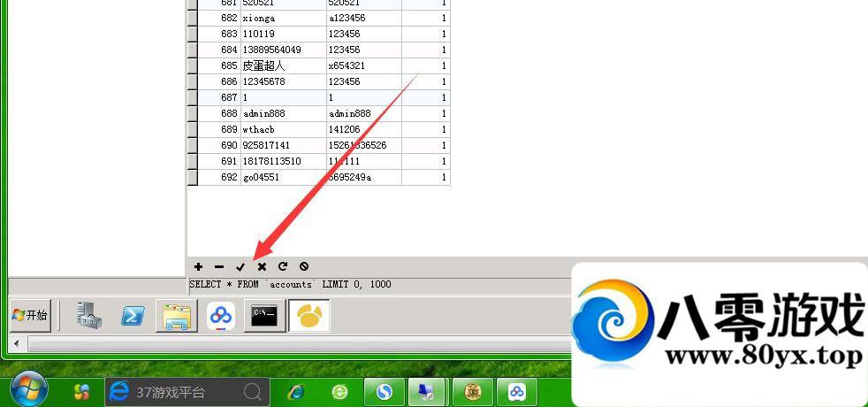The image size is (868, 407).
Task: Open the file explorer in the remote taskbar
Action: click(177, 316)
